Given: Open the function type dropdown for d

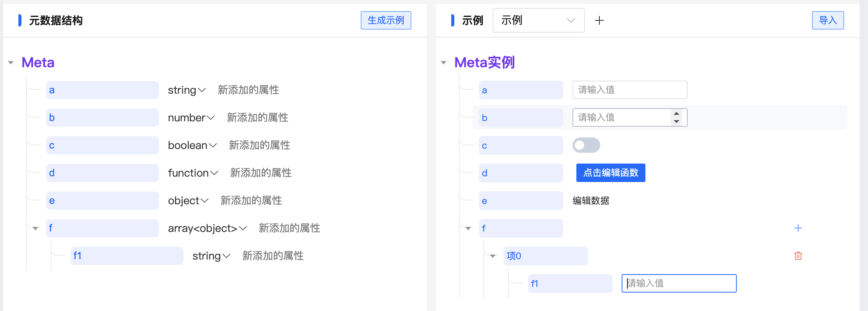Looking at the screenshot, I should point(193,173).
